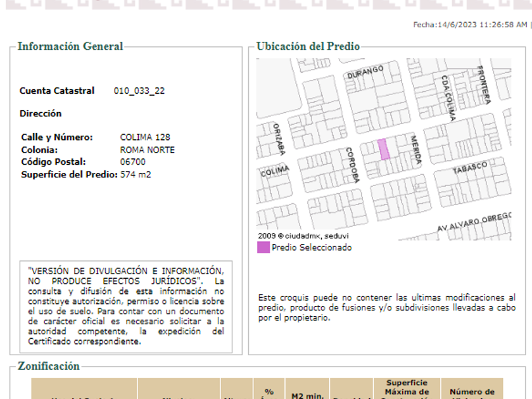Click the Zonificación section heading
The image size is (532, 399).
coord(49,366)
